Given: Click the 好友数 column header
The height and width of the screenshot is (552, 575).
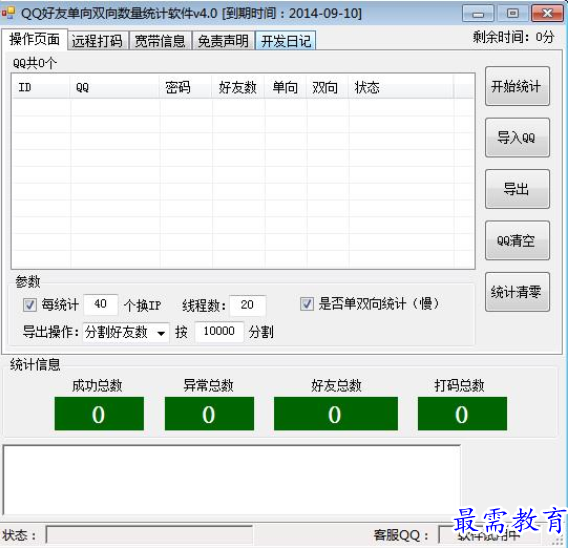Looking at the screenshot, I should pyautogui.click(x=238, y=88).
